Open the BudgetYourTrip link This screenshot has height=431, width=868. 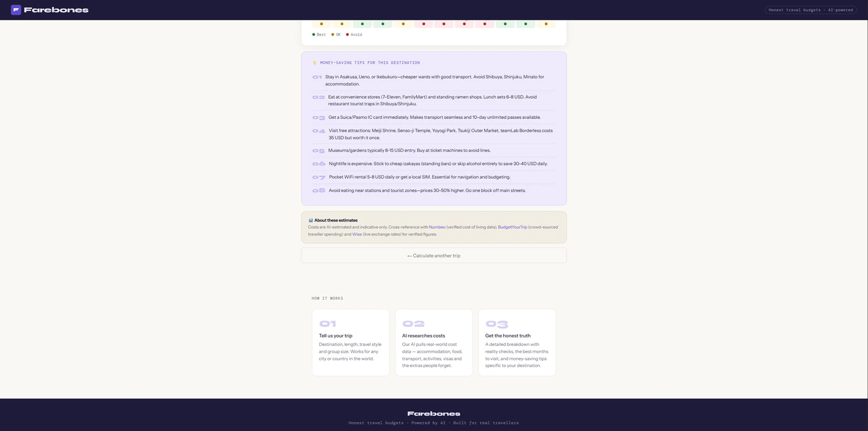coord(513,227)
